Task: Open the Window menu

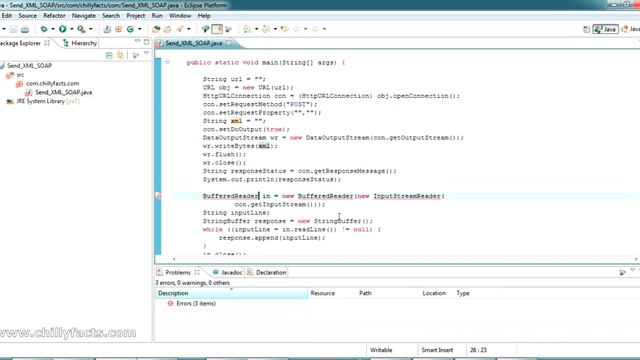Action: click(180, 16)
